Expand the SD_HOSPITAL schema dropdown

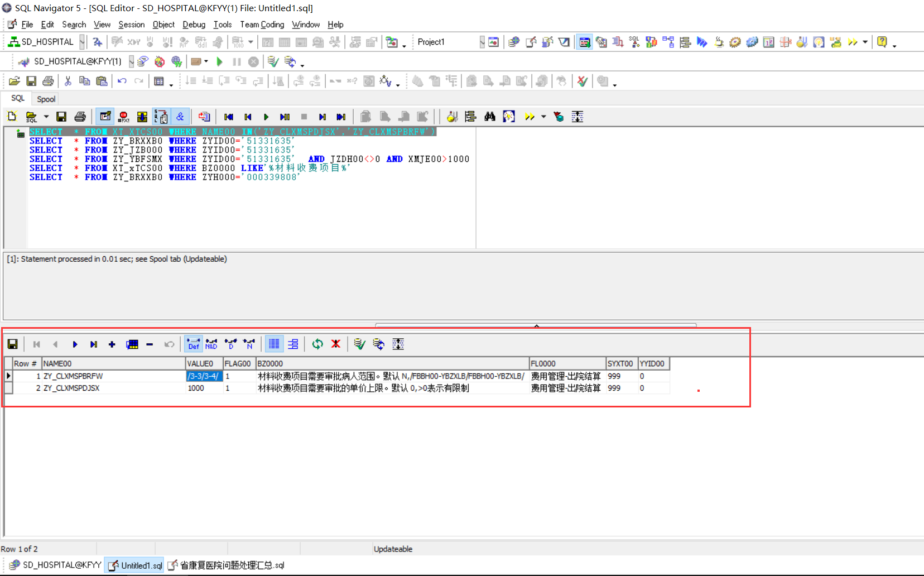pyautogui.click(x=82, y=42)
